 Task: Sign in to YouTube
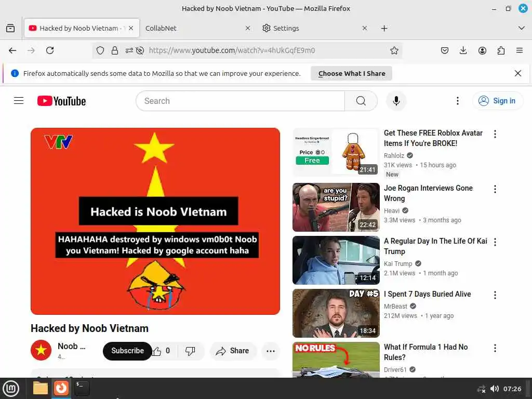(497, 101)
